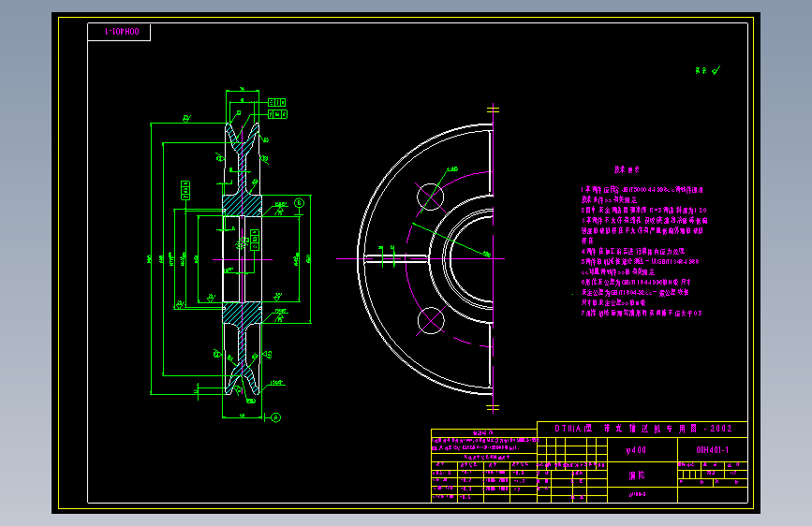Click the topmost geometric tolerance frame above the rim

[276, 103]
